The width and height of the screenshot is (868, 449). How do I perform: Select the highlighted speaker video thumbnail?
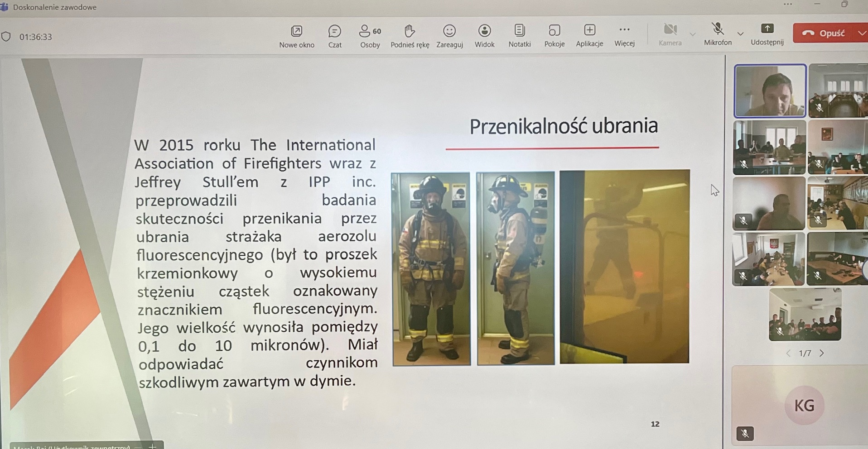coord(770,91)
